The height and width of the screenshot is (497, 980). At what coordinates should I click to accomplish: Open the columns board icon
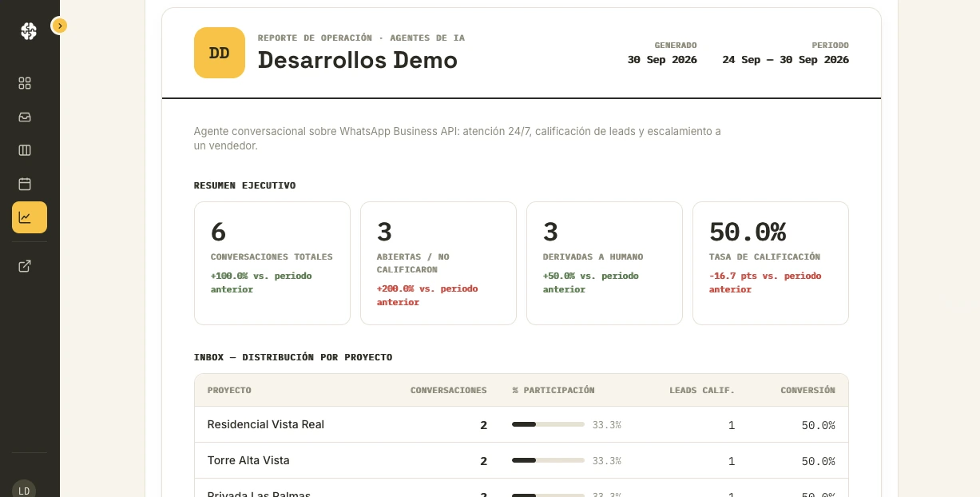click(x=25, y=150)
